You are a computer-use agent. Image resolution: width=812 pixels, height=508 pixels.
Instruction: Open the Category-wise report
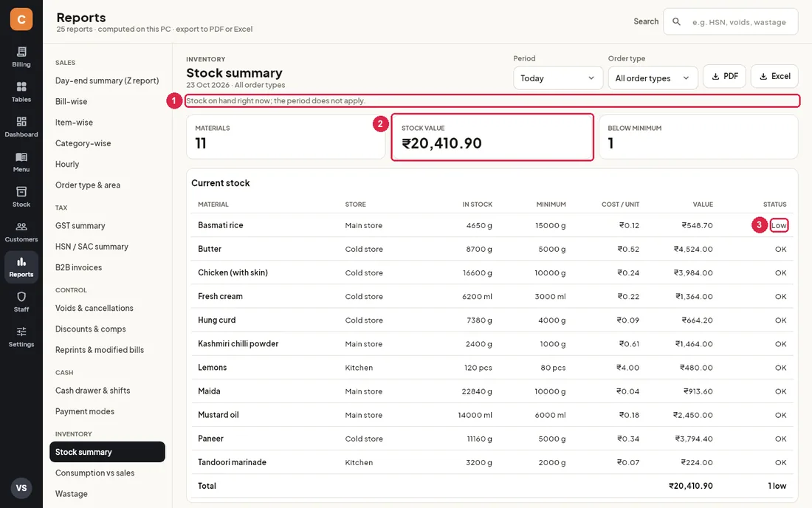(x=107, y=143)
